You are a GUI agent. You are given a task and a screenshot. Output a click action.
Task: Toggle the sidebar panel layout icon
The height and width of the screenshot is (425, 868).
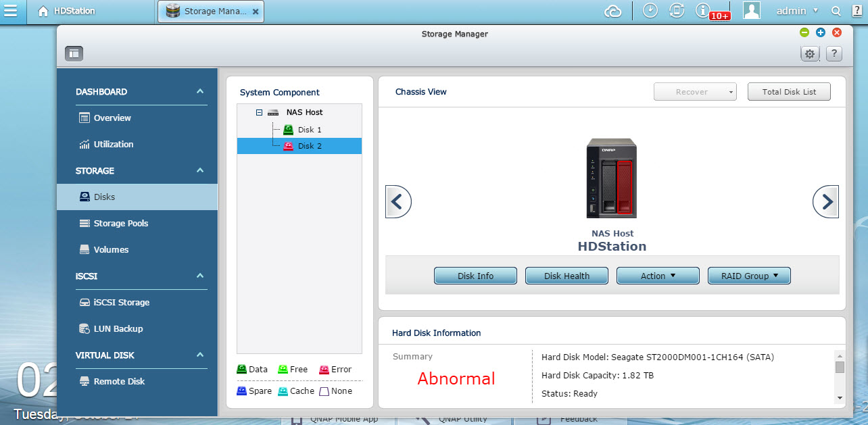pos(74,53)
